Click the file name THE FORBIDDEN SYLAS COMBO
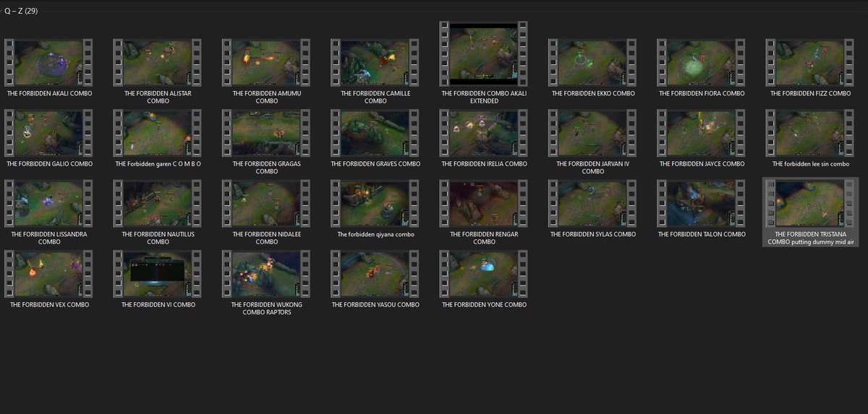868x414 pixels. tap(592, 234)
